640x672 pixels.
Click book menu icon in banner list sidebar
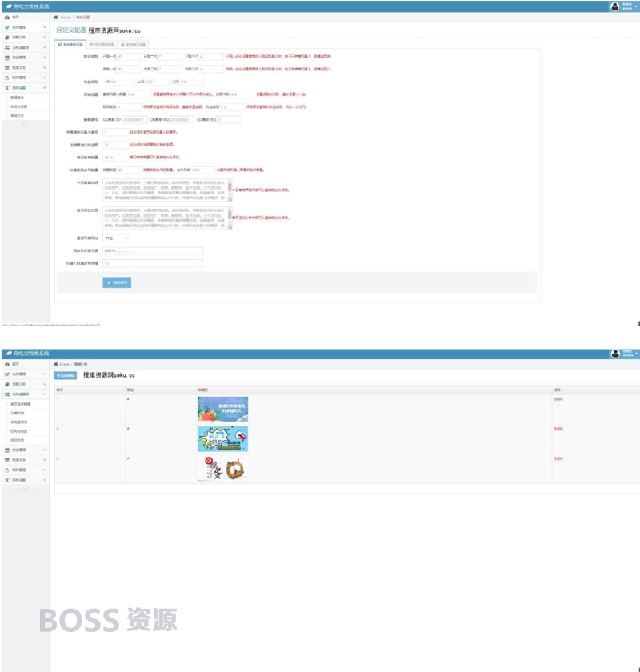coord(7,384)
